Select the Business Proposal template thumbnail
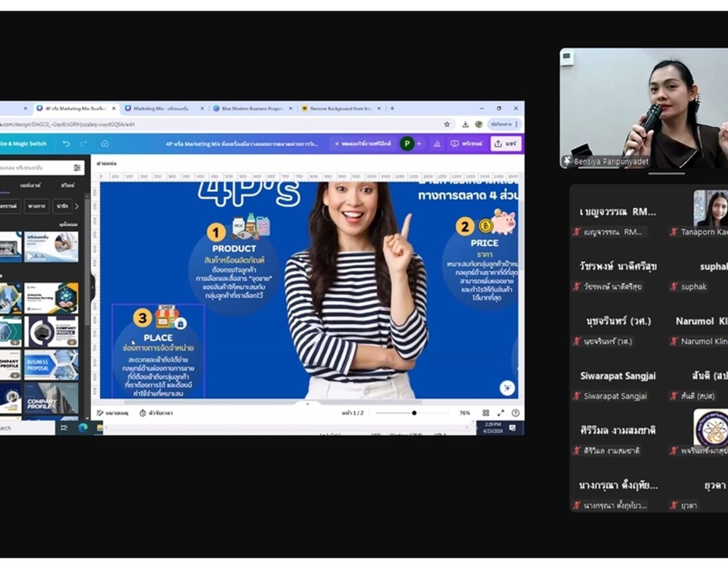The width and height of the screenshot is (728, 569). tap(51, 364)
